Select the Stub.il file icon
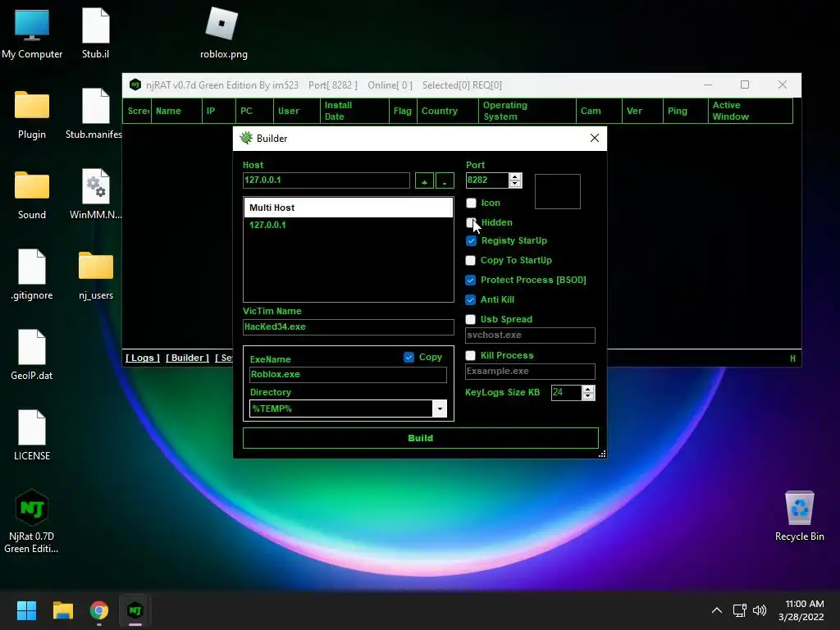840x630 pixels. click(x=95, y=33)
